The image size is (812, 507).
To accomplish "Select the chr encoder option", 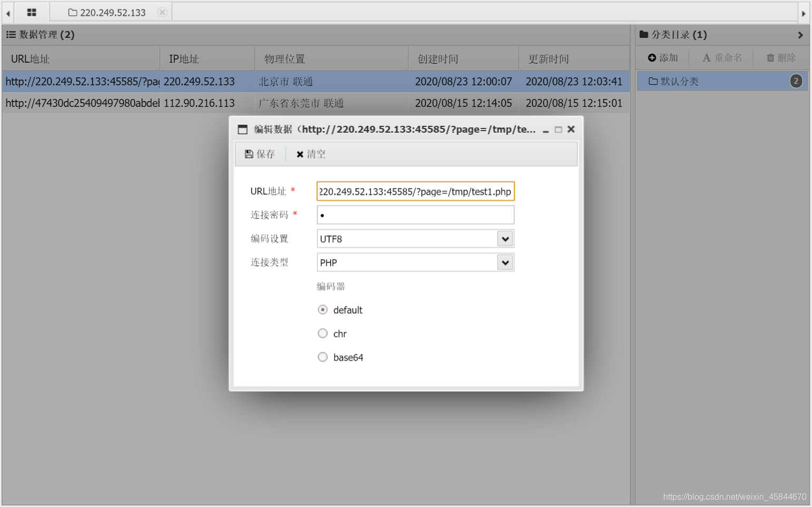I will pyautogui.click(x=322, y=333).
